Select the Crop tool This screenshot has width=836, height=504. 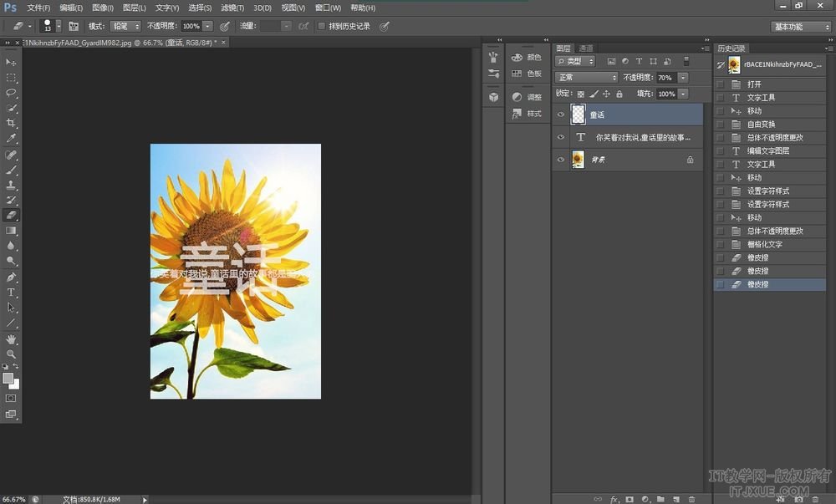12,123
